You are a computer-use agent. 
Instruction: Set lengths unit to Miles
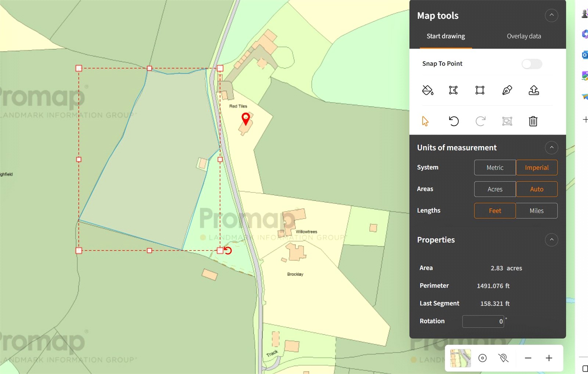click(536, 211)
